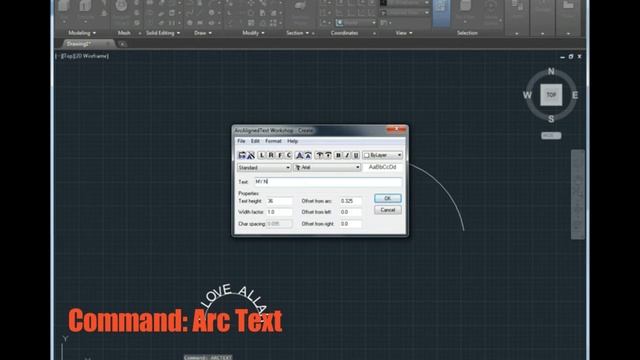Expand the Solid Editing ribbon panel
Viewport: 640px width, 360px height.
pos(163,33)
